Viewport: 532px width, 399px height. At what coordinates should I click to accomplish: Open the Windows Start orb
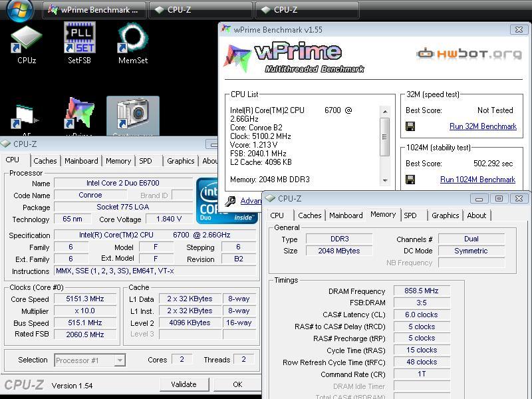(x=20, y=10)
